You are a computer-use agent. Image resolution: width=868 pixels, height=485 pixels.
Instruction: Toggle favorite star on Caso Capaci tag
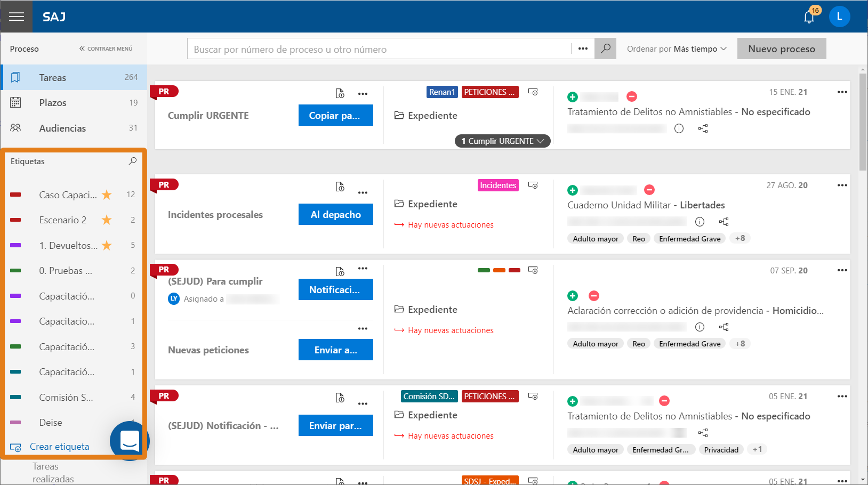(107, 195)
